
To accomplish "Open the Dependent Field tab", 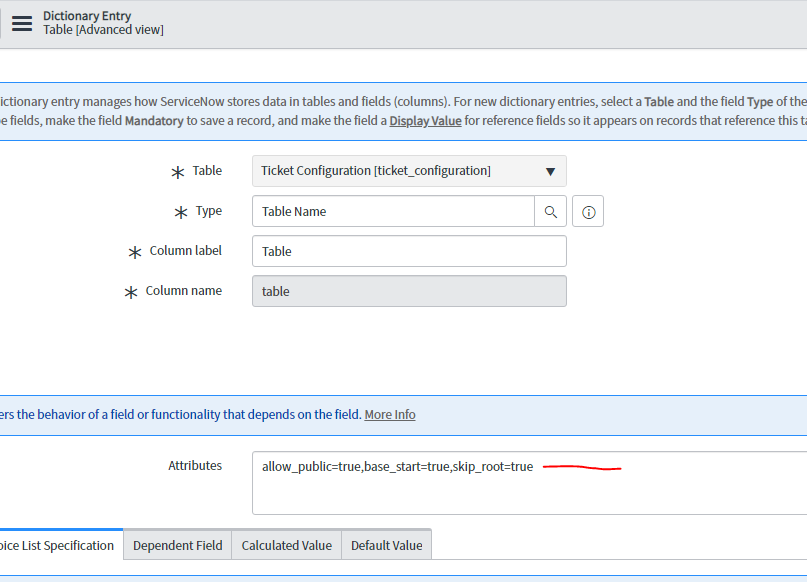I will (x=178, y=545).
